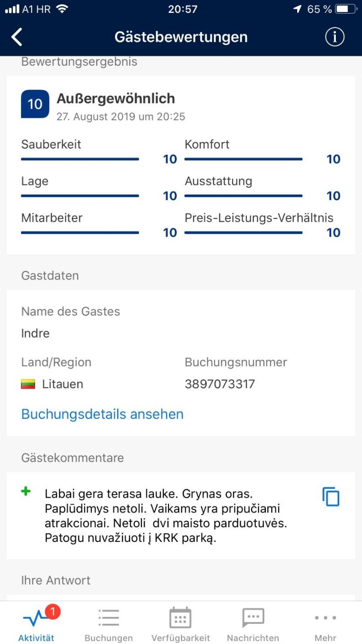Image resolution: width=362 pixels, height=644 pixels.
Task: Tap the red notification badge
Action: click(x=53, y=612)
